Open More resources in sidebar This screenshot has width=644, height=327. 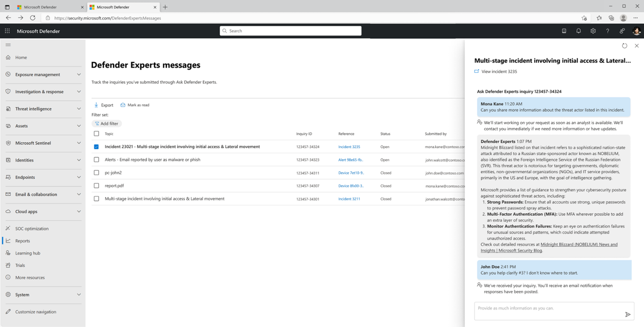30,278
